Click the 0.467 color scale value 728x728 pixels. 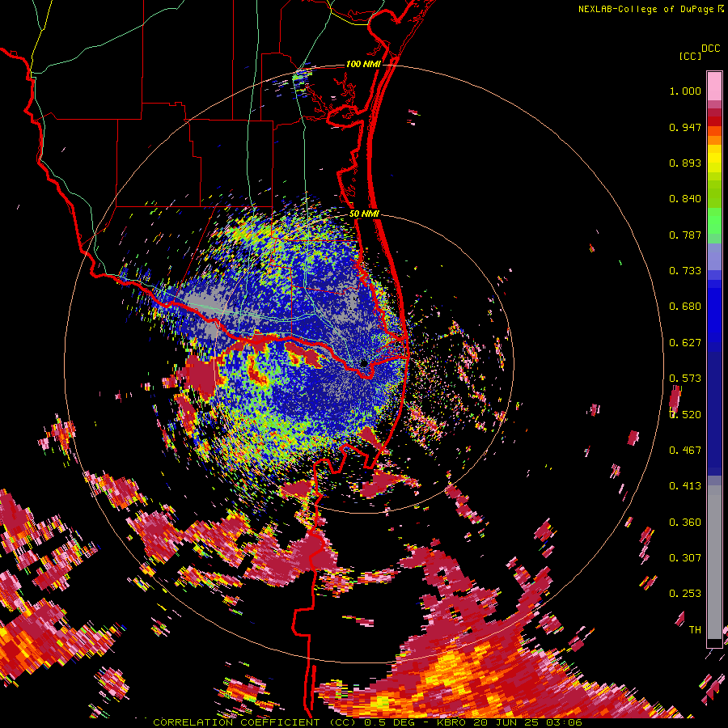pyautogui.click(x=685, y=451)
